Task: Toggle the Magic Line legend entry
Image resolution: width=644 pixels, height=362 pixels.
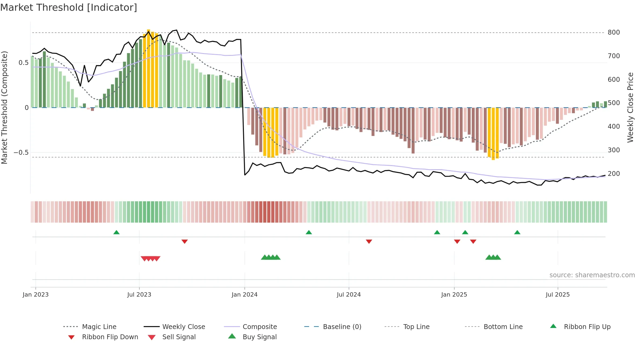Action: point(90,327)
